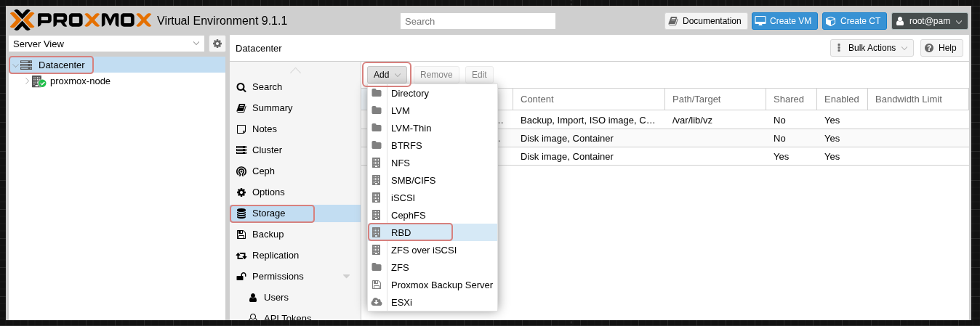
Task: Click the proxmox-node server icon
Action: pyautogui.click(x=39, y=81)
